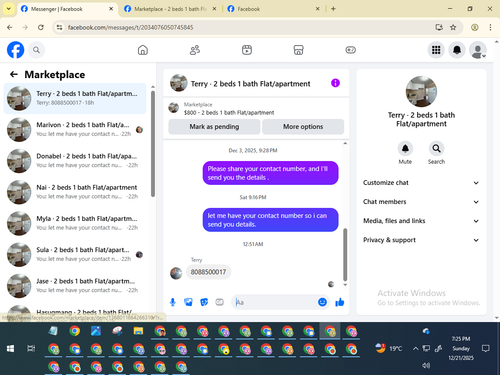The width and height of the screenshot is (500, 375).
Task: Click the message text field
Action: [275, 302]
